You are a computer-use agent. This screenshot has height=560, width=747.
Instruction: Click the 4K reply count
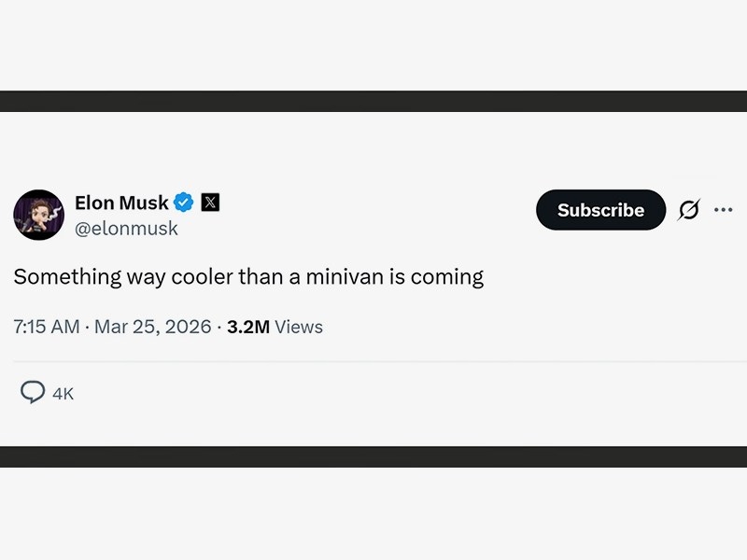pyautogui.click(x=62, y=393)
